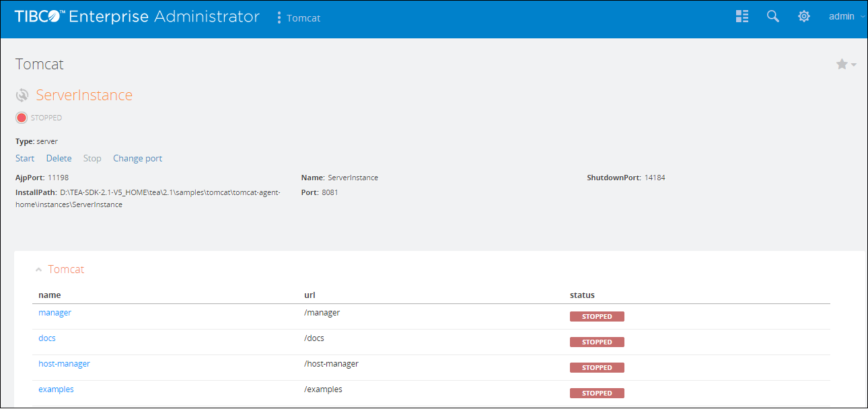Viewport: 868px width, 411px height.
Task: Start the ServerInstance server
Action: click(25, 159)
